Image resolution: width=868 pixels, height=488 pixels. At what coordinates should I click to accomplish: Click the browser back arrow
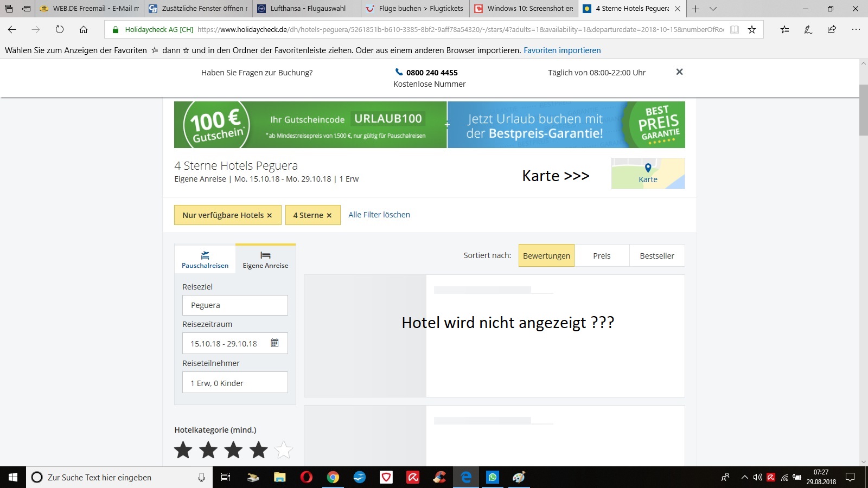[12, 29]
